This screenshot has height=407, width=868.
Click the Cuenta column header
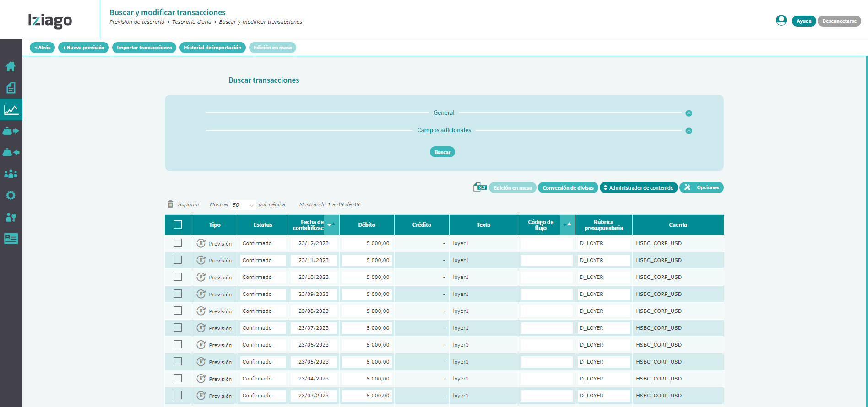678,225
